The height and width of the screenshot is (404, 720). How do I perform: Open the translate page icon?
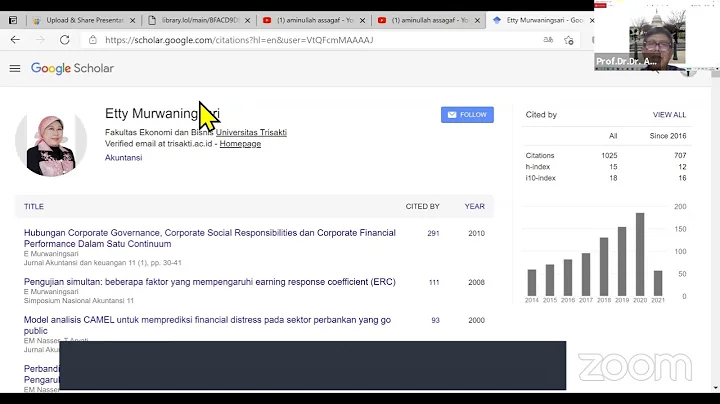pos(548,40)
